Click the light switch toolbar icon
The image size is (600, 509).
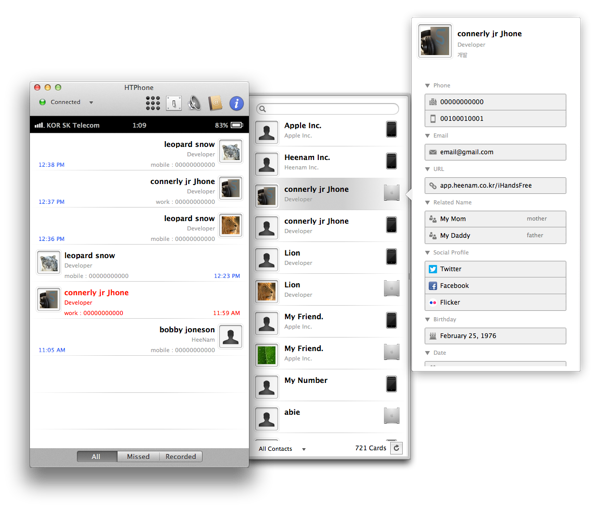(x=175, y=102)
